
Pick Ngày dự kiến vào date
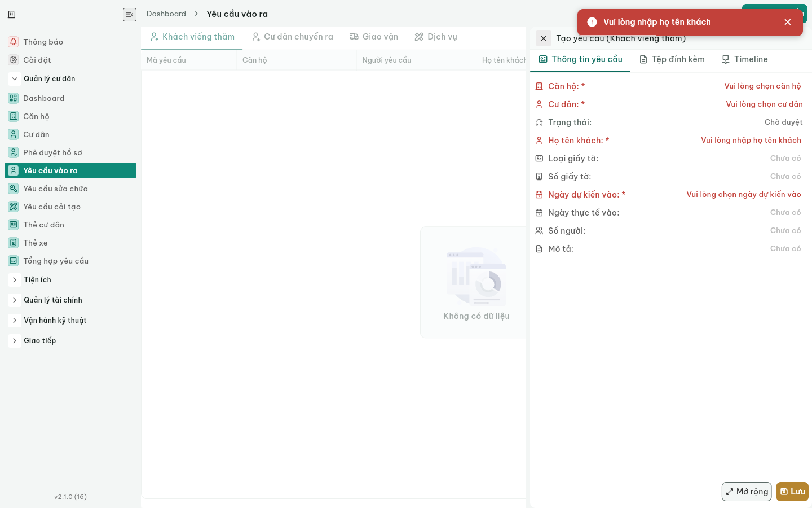[743, 194]
